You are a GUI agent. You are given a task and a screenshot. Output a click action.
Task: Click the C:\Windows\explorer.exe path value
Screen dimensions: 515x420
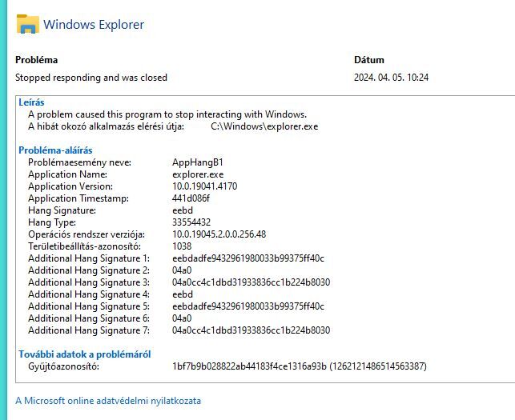264,126
